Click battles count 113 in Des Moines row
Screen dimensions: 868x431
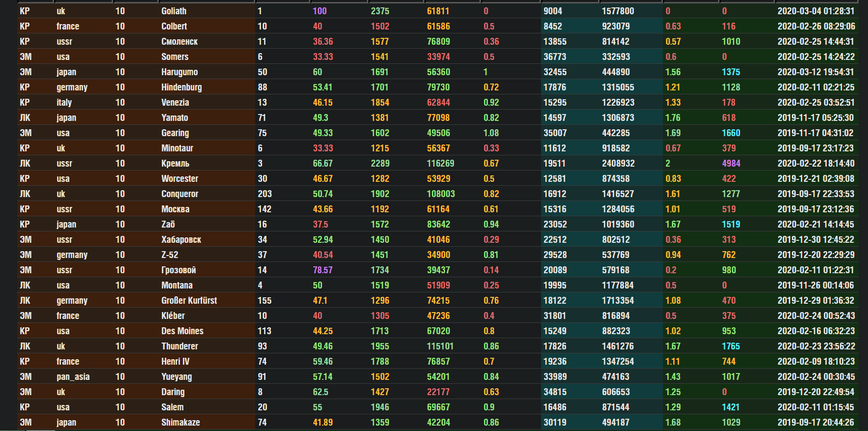tap(265, 331)
